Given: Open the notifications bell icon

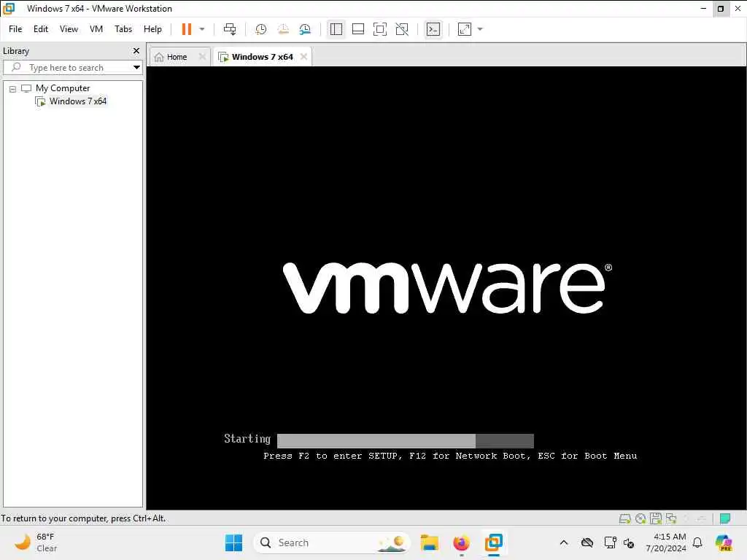Looking at the screenshot, I should [x=697, y=542].
